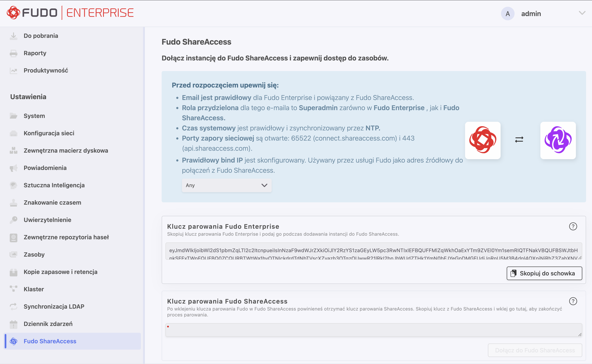Open the bind IP dropdown showing Any
Image resolution: width=592 pixels, height=364 pixels.
pos(226,185)
